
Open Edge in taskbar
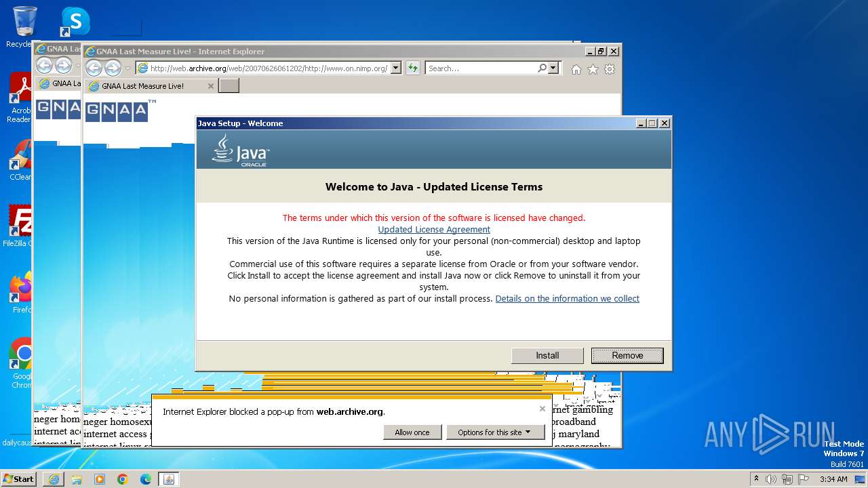[146, 479]
